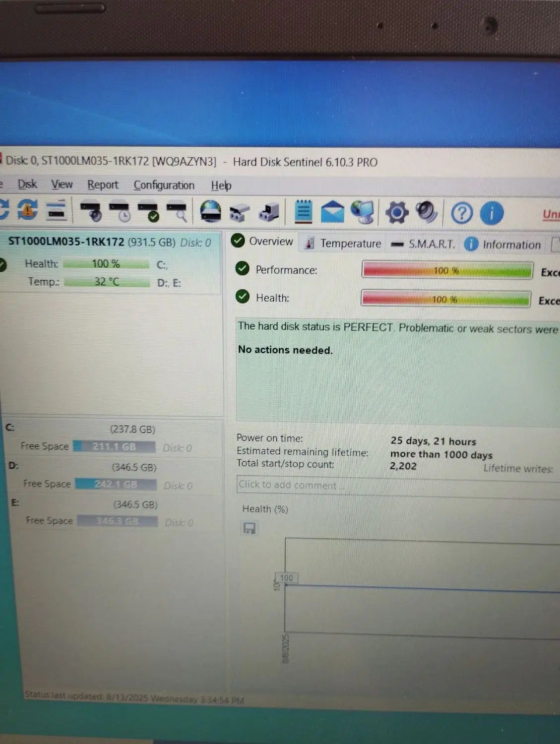Click the disk with green check icon
The height and width of the screenshot is (744, 560).
tap(148, 211)
